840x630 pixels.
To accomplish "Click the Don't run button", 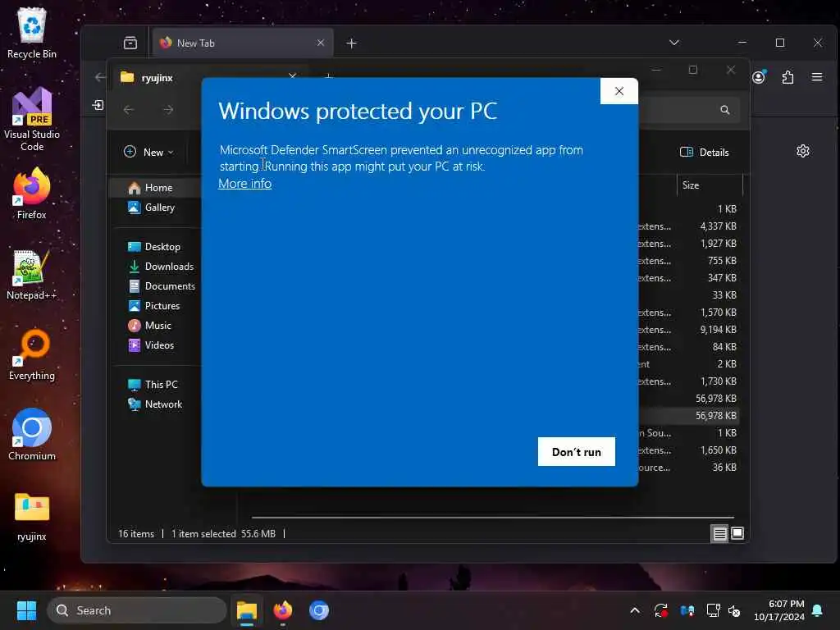I will coord(577,452).
